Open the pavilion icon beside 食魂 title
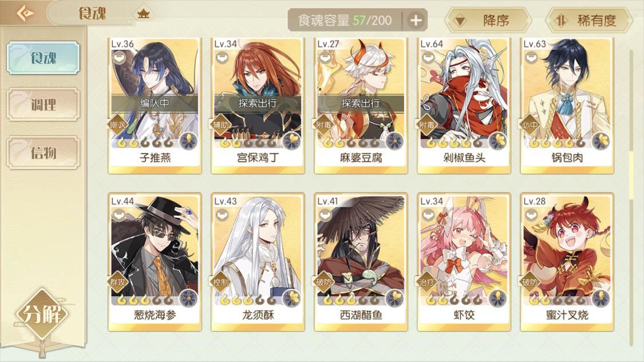Viewport: 644px width, 362px height. (143, 14)
